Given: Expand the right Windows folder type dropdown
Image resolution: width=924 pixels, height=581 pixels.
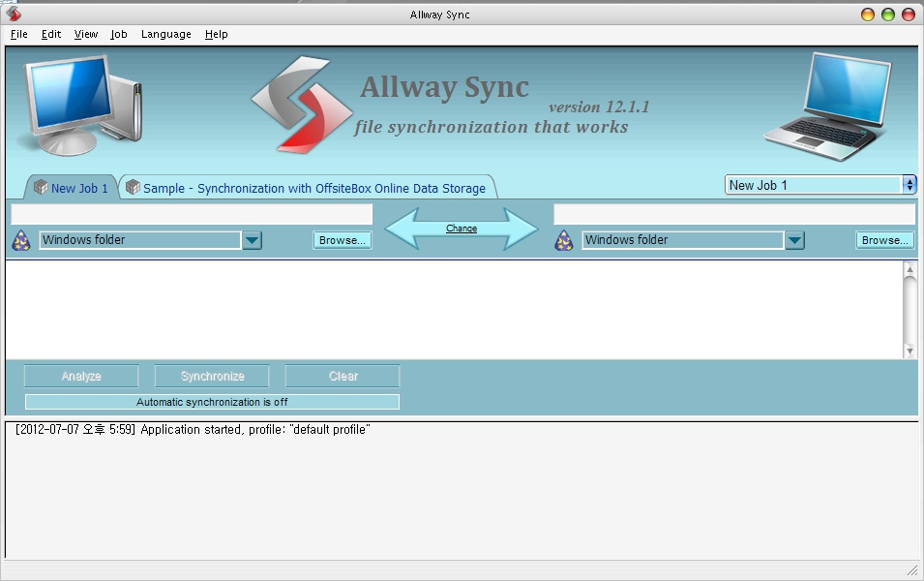Looking at the screenshot, I should [795, 240].
